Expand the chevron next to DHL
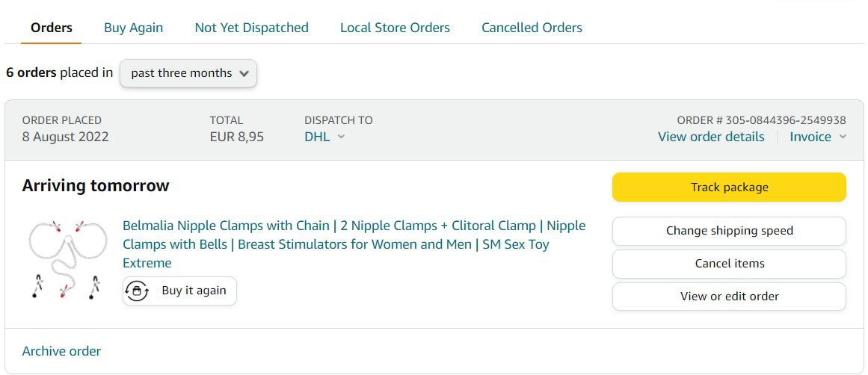The height and width of the screenshot is (375, 868). [342, 137]
